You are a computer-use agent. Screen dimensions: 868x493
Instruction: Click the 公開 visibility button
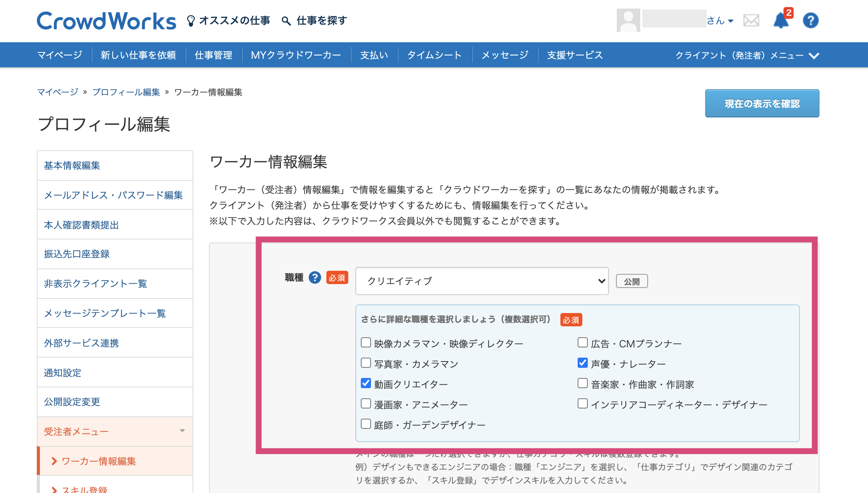(632, 281)
